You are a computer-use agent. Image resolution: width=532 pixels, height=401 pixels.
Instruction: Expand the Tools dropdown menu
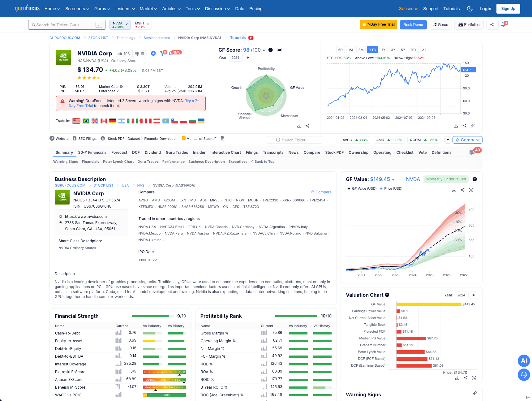click(193, 9)
